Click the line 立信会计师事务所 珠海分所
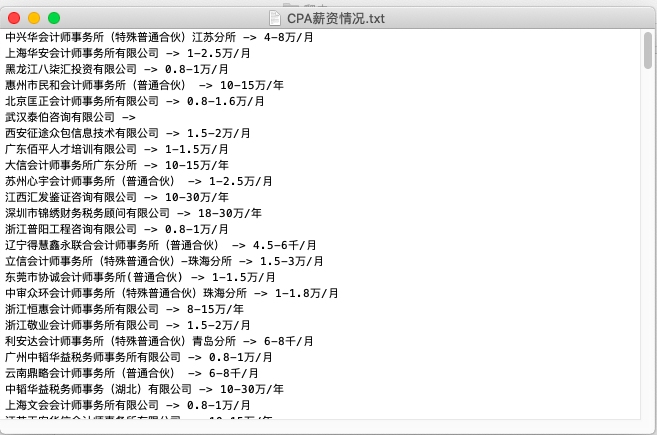The height and width of the screenshot is (435, 657). [x=164, y=261]
